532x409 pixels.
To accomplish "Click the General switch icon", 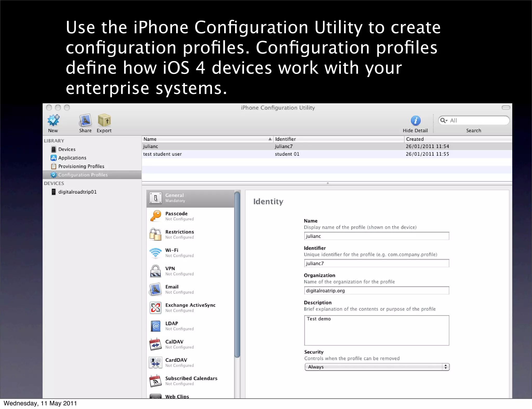I will tap(155, 198).
